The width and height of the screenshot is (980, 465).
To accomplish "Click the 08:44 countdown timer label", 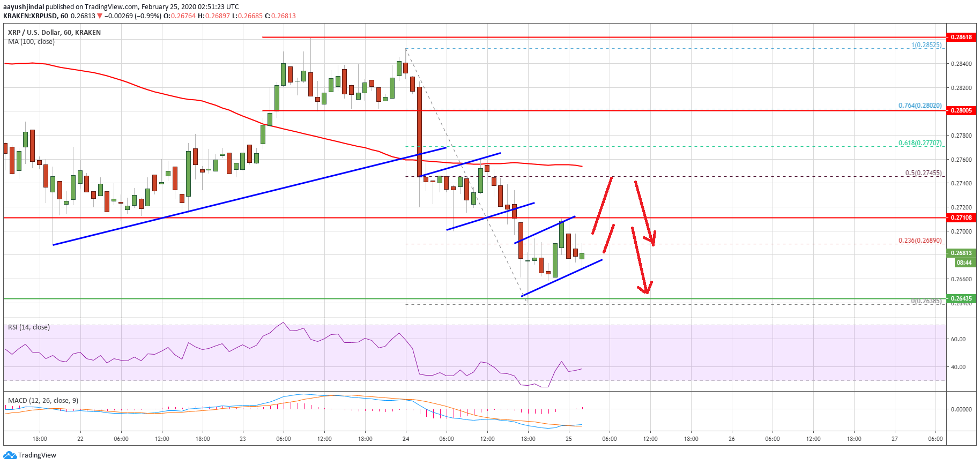I will coord(964,262).
